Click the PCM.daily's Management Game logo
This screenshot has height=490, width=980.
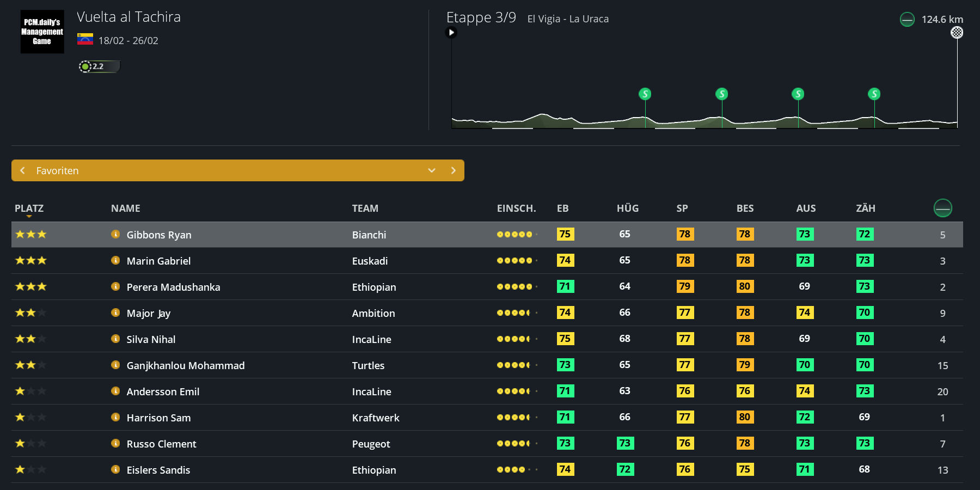coord(42,32)
